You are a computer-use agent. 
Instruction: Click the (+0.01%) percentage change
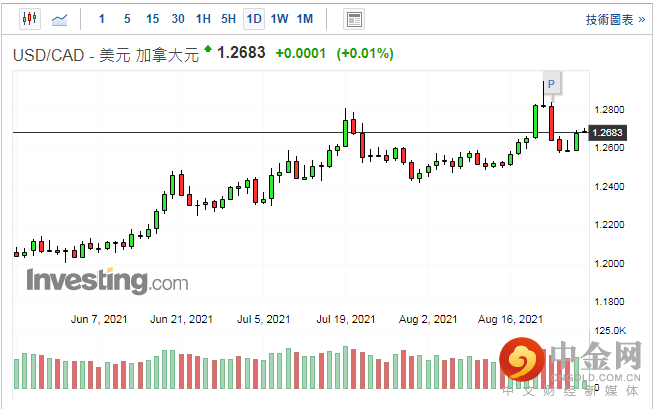click(x=365, y=54)
